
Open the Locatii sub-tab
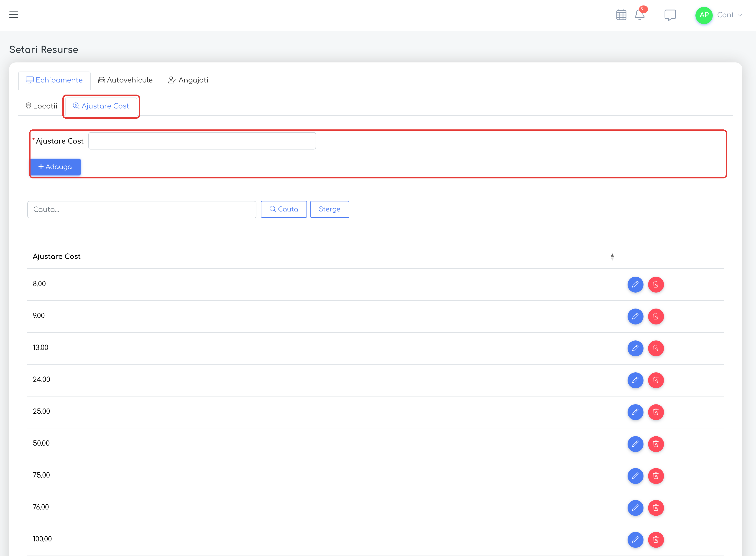41,106
